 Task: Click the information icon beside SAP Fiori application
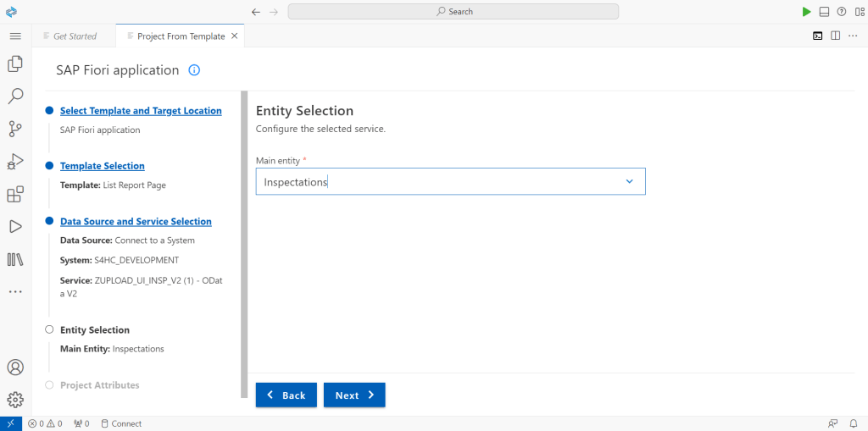194,70
